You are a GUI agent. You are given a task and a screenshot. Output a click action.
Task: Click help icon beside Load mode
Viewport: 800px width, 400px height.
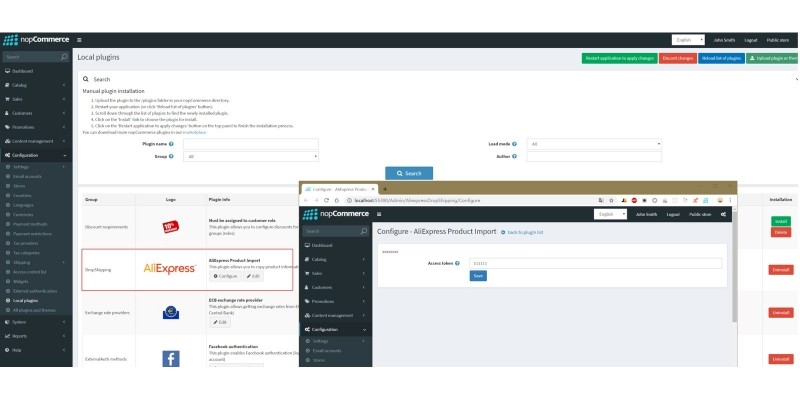[514, 144]
